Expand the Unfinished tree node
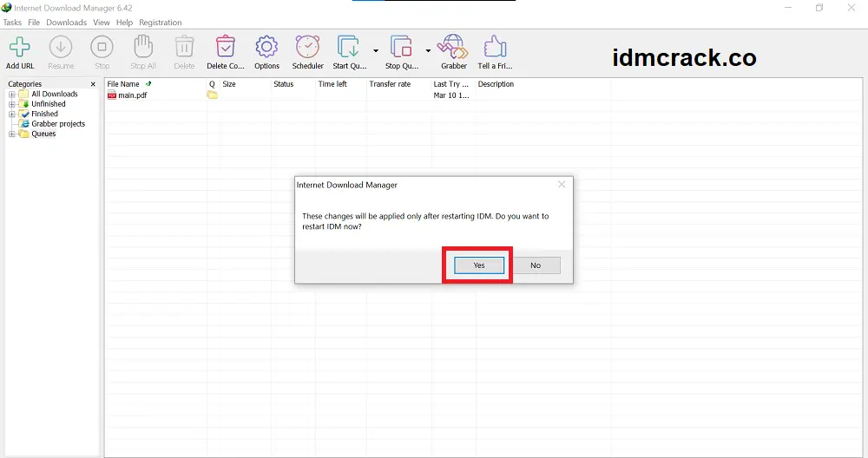Screen dimensions: 868x458 11,104
